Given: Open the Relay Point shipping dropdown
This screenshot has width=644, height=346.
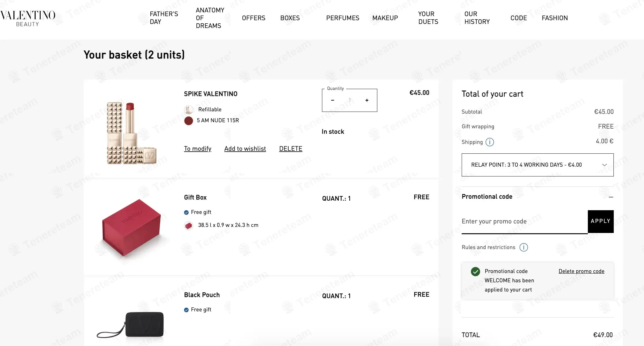Looking at the screenshot, I should 537,165.
